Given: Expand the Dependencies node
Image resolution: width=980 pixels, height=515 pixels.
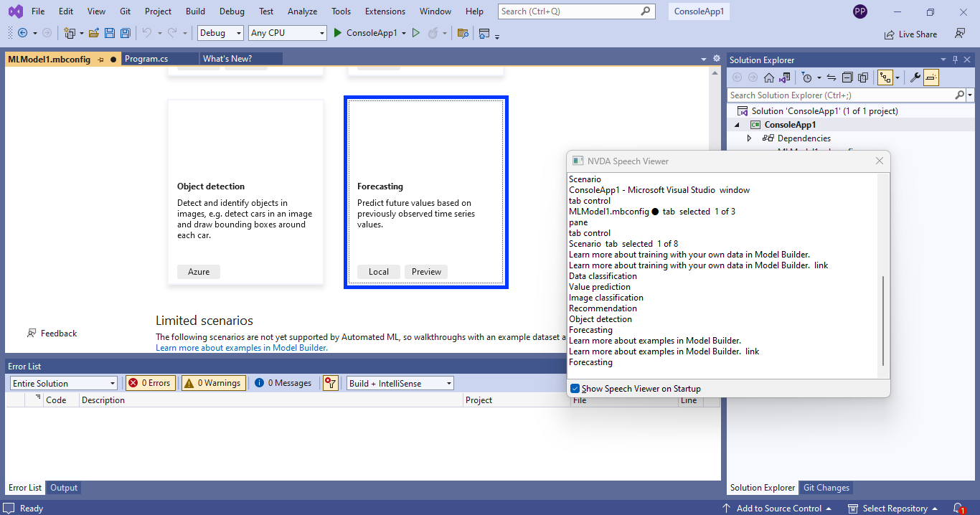Looking at the screenshot, I should coord(749,138).
